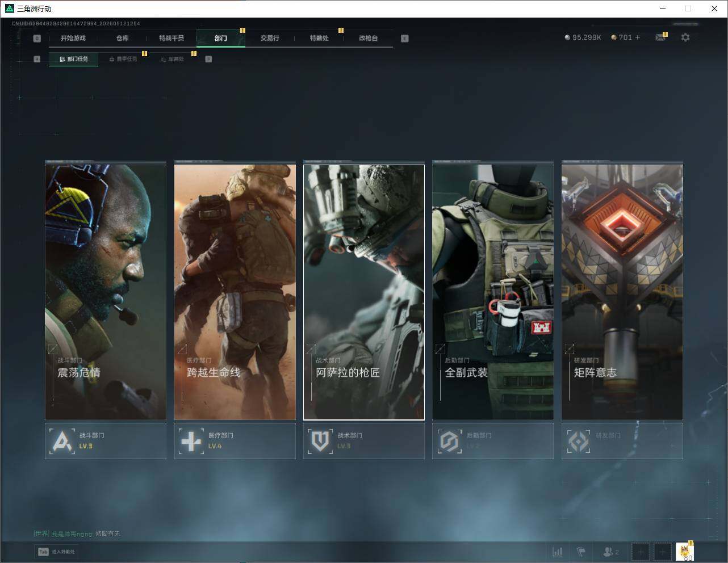Viewport: 728px width, 563px height.
Task: Add currency via the 701 + button
Action: [626, 37]
